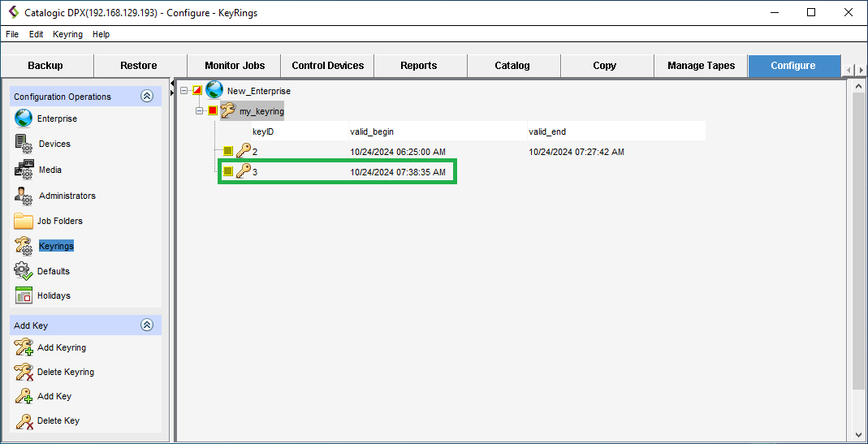Open Devices configuration icon

point(24,144)
